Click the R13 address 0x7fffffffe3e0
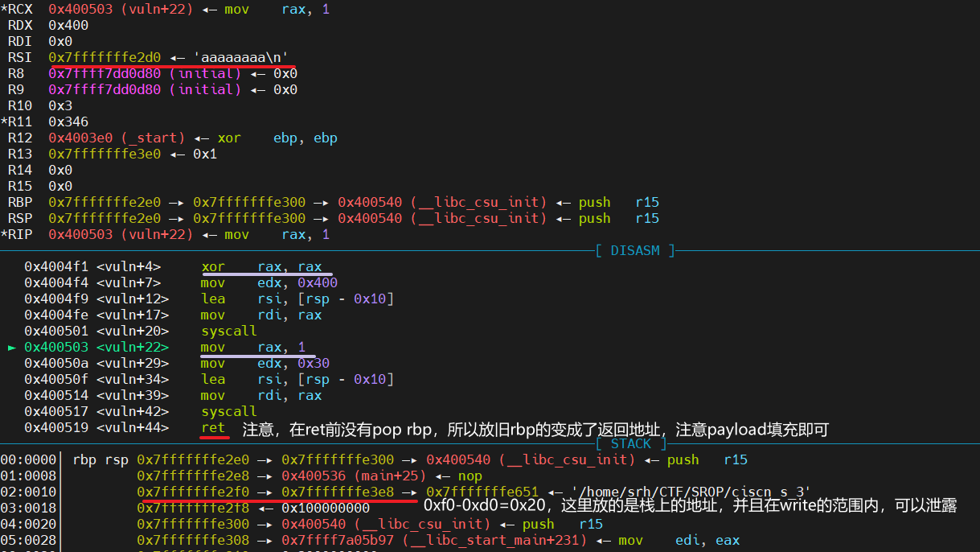The width and height of the screenshot is (980, 552). 105,154
